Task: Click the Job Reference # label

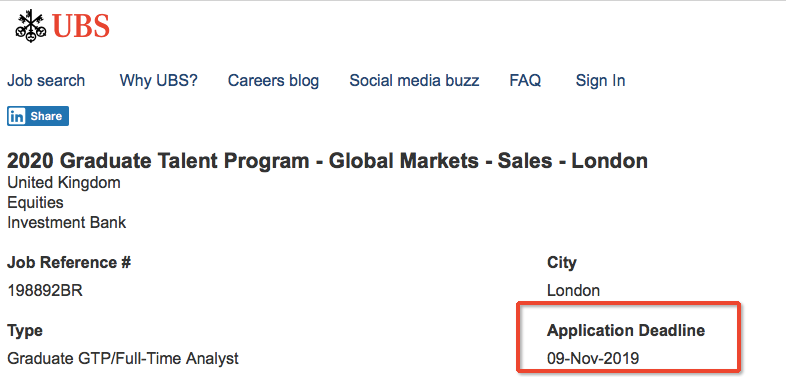Action: point(69,263)
